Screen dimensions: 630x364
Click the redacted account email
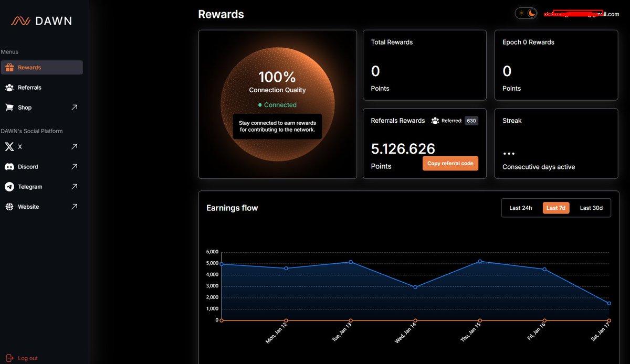pos(581,14)
